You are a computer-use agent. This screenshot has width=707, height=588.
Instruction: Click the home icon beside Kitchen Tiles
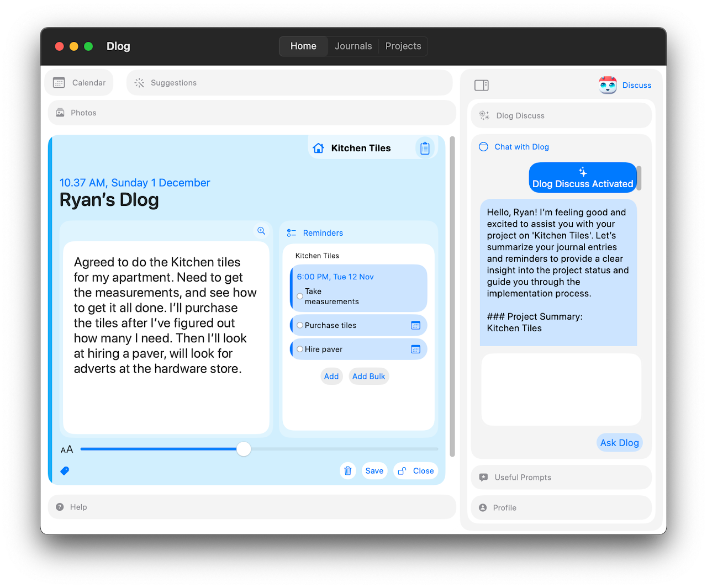[318, 148]
